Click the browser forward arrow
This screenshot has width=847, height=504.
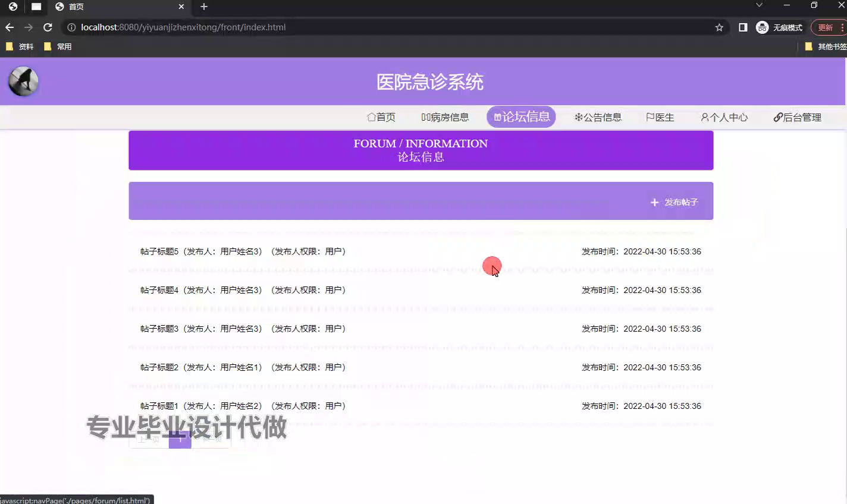click(29, 27)
